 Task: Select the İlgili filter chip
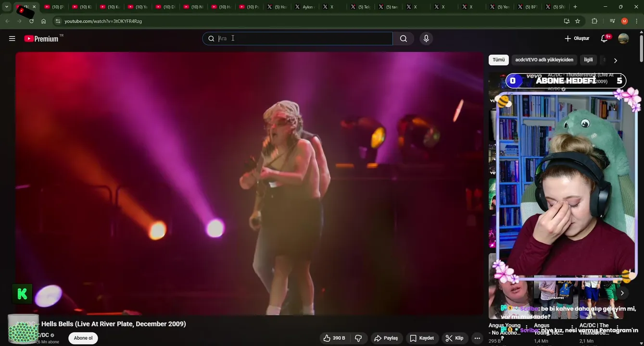click(588, 60)
